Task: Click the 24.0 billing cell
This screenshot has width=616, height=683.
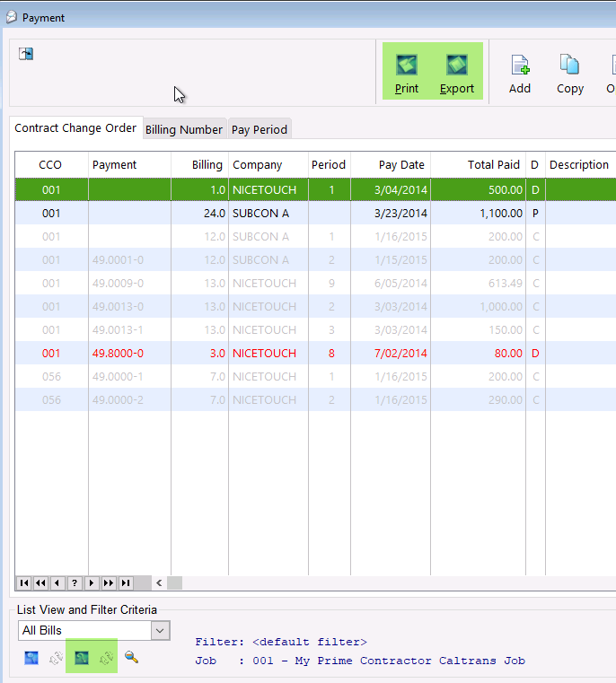Action: tap(199, 214)
